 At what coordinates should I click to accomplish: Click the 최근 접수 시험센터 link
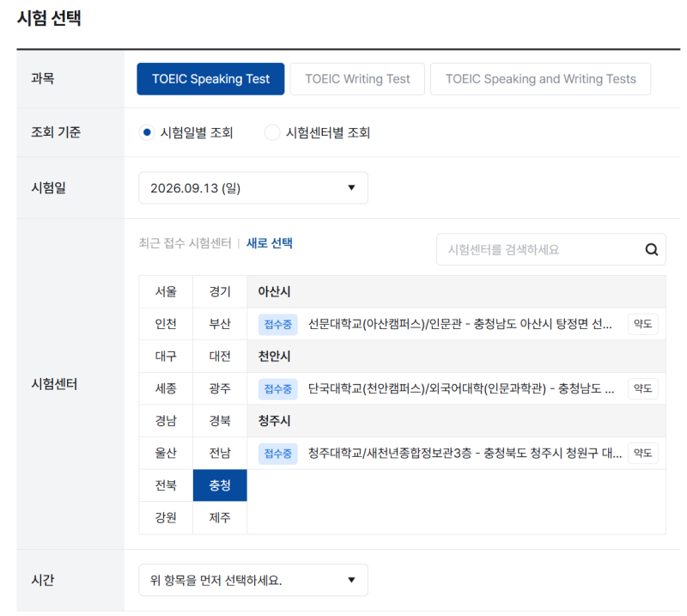click(185, 243)
